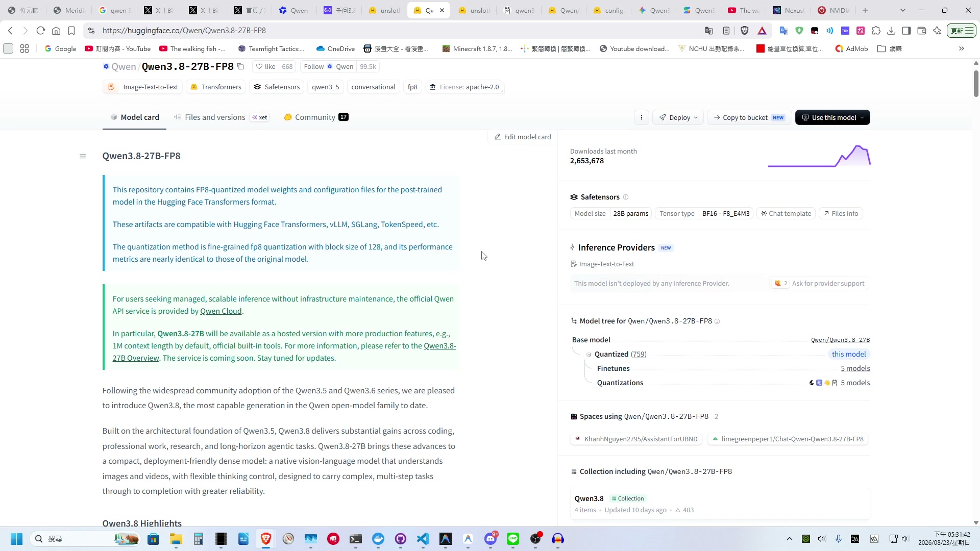Reload the current page
The height and width of the screenshot is (551, 980).
pyautogui.click(x=41, y=31)
